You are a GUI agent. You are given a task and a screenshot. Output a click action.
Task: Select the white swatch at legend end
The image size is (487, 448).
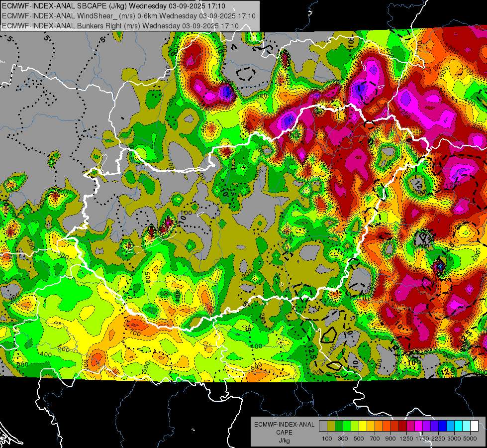coord(475,426)
